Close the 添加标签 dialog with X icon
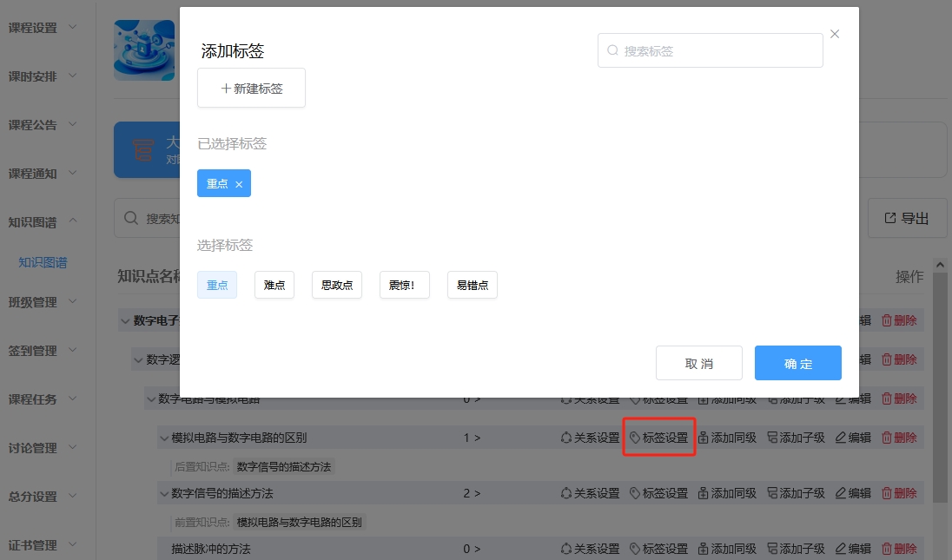The image size is (952, 560). click(x=835, y=34)
